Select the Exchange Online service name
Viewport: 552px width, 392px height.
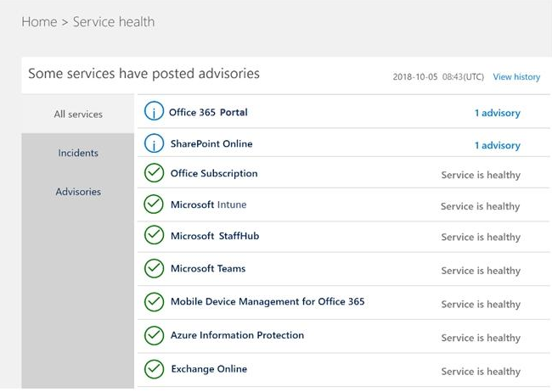click(209, 369)
